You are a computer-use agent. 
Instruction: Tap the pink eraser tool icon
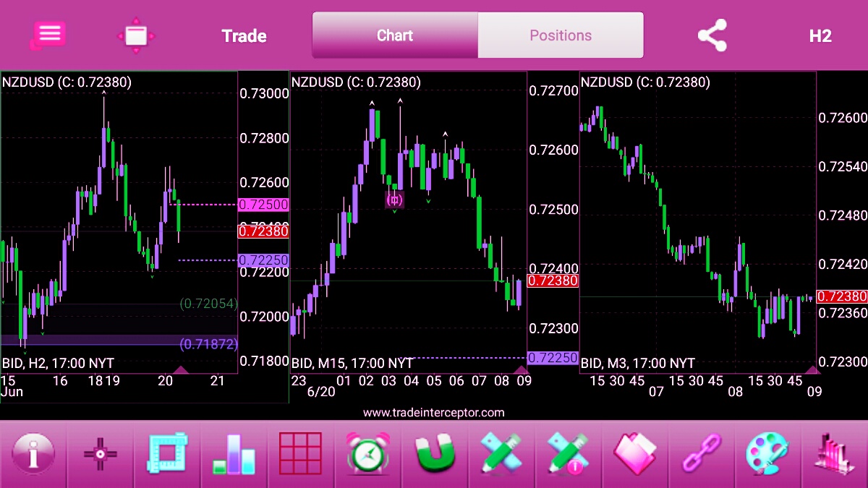(635, 454)
